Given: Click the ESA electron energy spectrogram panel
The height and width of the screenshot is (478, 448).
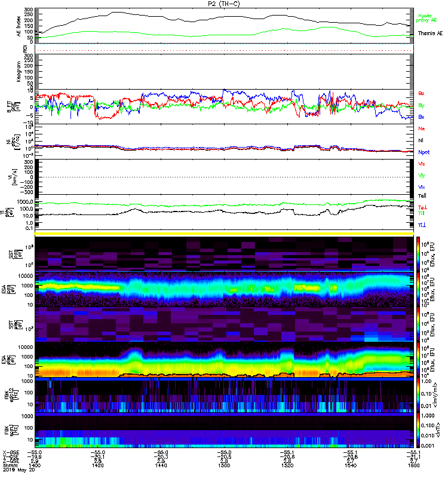Looking at the screenshot, I should pos(224,360).
